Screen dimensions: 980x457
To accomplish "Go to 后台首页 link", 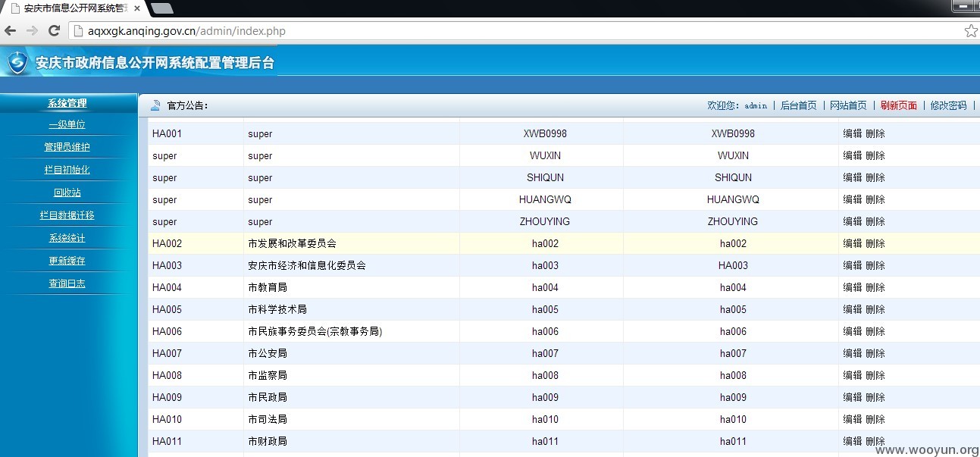I will 798,105.
